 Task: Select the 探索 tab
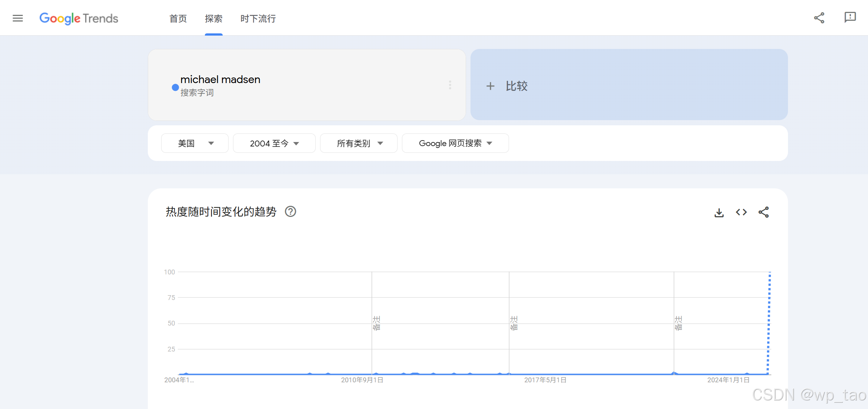click(x=214, y=19)
